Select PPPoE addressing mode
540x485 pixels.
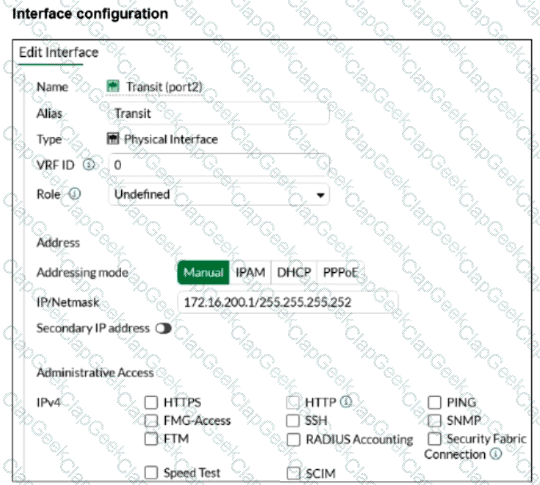tap(340, 272)
